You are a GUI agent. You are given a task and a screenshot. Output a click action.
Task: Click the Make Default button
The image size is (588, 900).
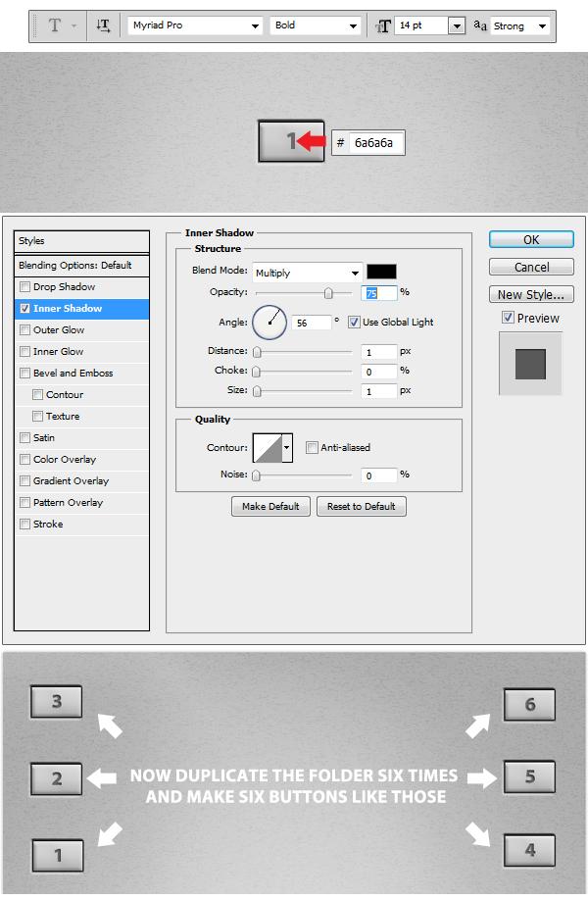point(270,507)
